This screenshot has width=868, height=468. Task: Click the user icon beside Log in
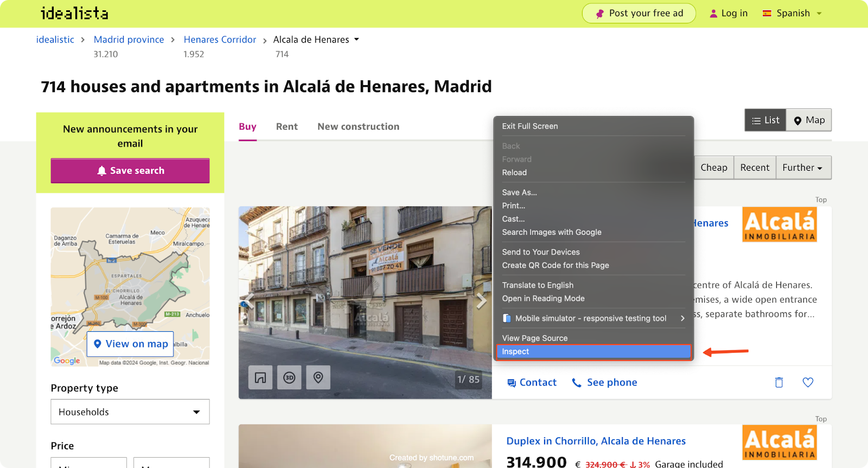(713, 14)
